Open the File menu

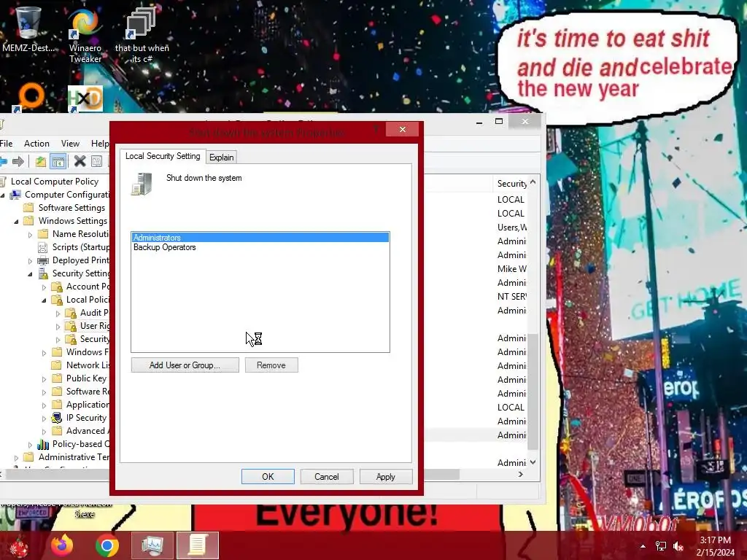6,144
